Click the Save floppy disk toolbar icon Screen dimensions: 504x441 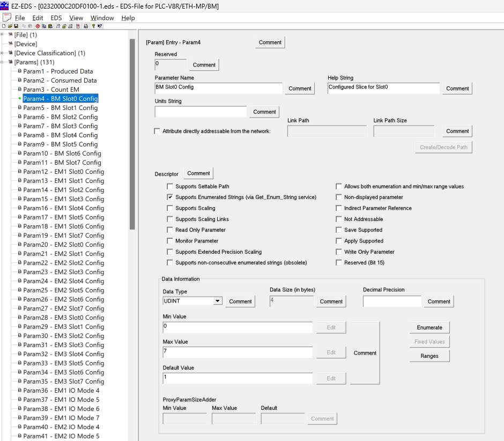[x=16, y=26]
